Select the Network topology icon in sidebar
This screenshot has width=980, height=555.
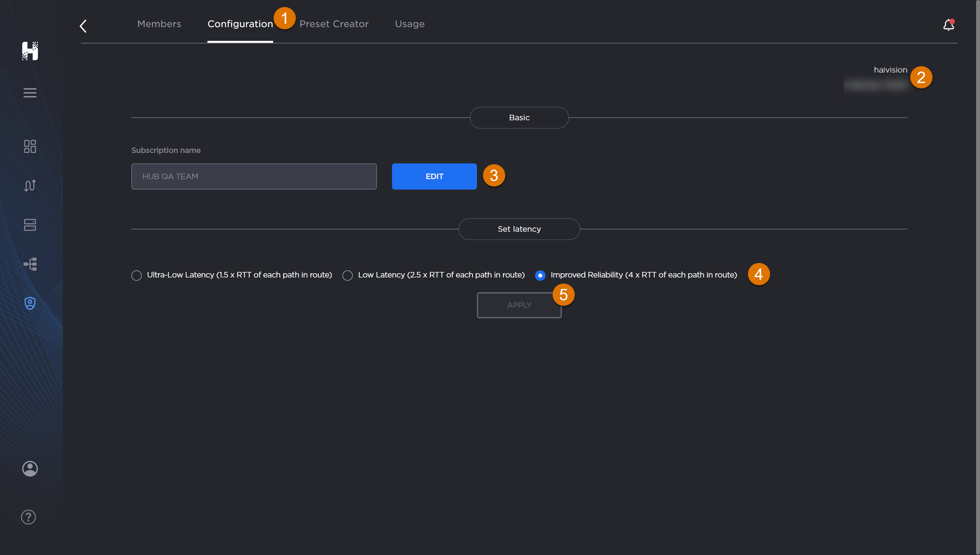pyautogui.click(x=30, y=264)
